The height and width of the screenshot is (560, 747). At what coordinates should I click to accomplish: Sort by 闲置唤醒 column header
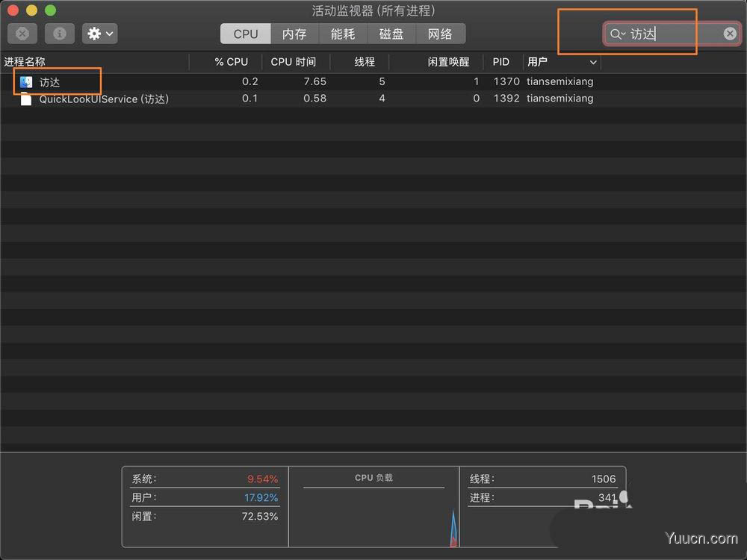448,62
